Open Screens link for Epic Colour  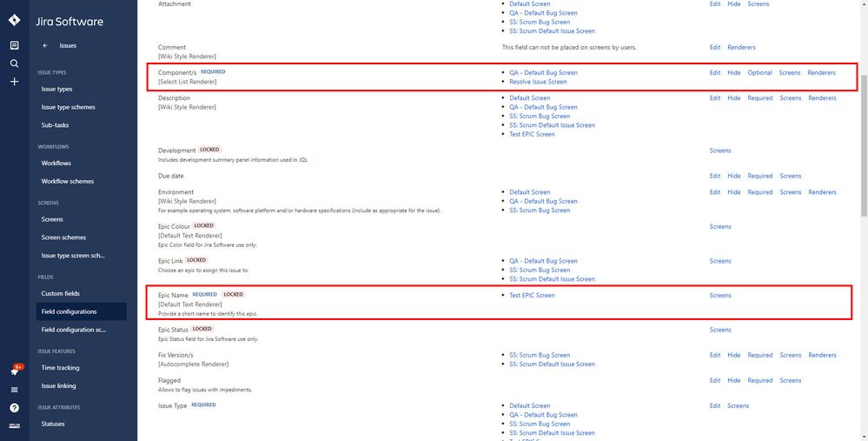[720, 227]
